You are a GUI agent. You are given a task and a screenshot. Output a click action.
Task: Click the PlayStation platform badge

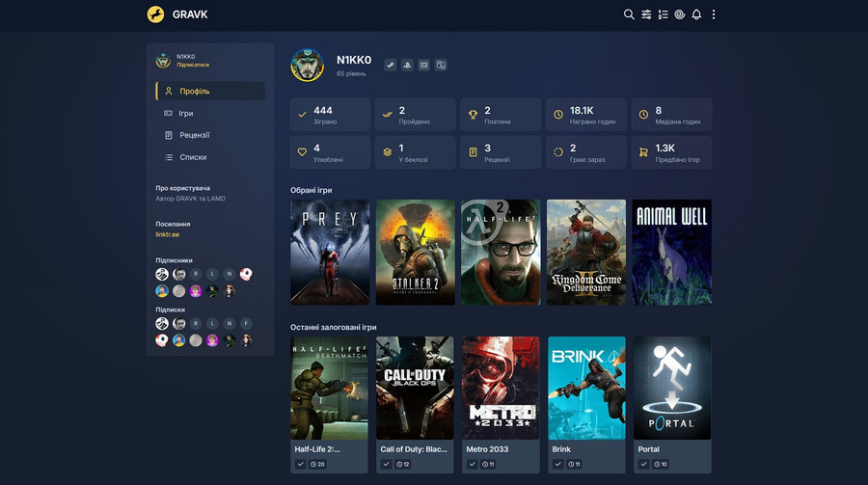407,65
